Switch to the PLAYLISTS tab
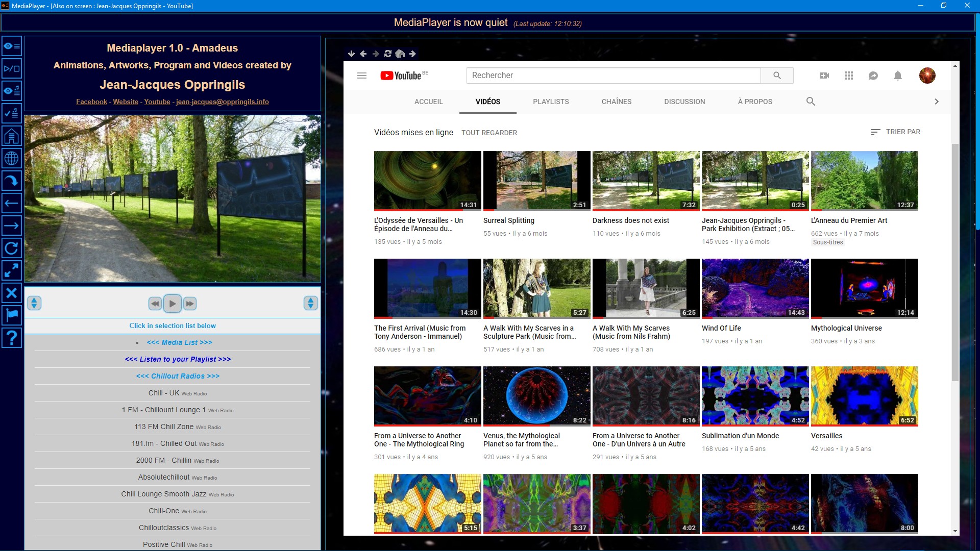 551,102
